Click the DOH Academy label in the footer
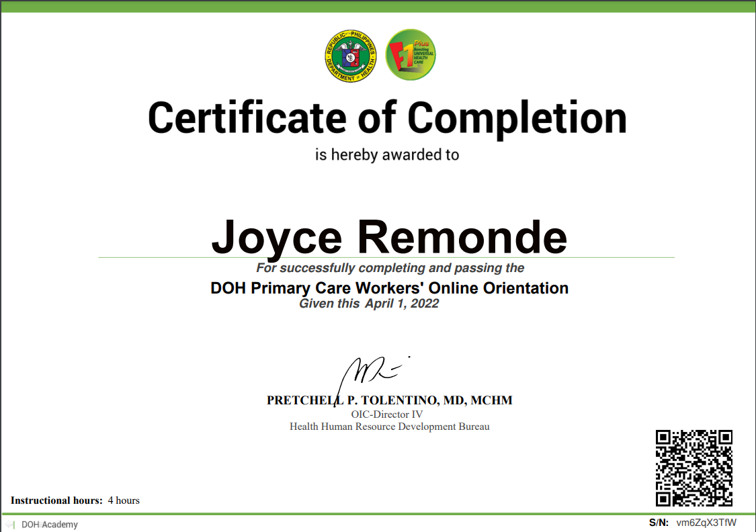 pos(48,525)
